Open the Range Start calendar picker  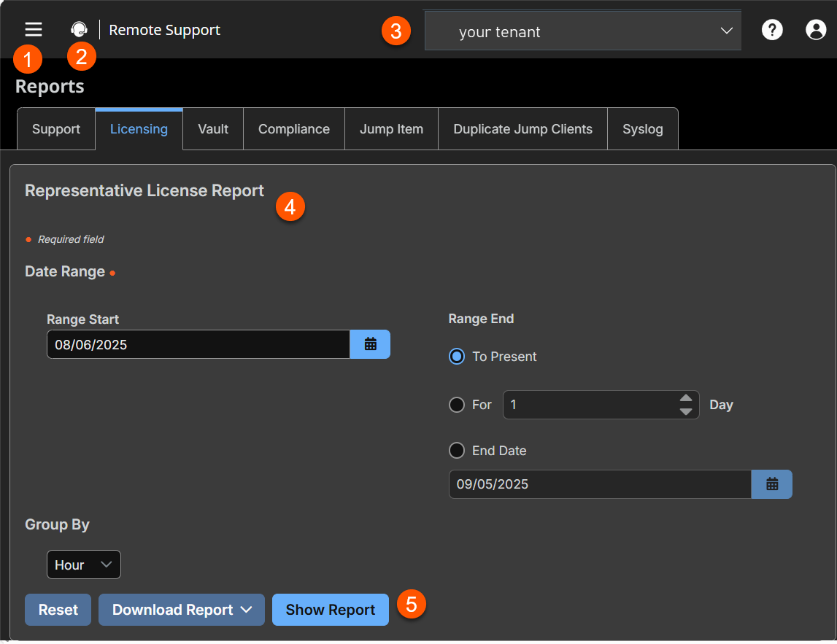tap(370, 344)
